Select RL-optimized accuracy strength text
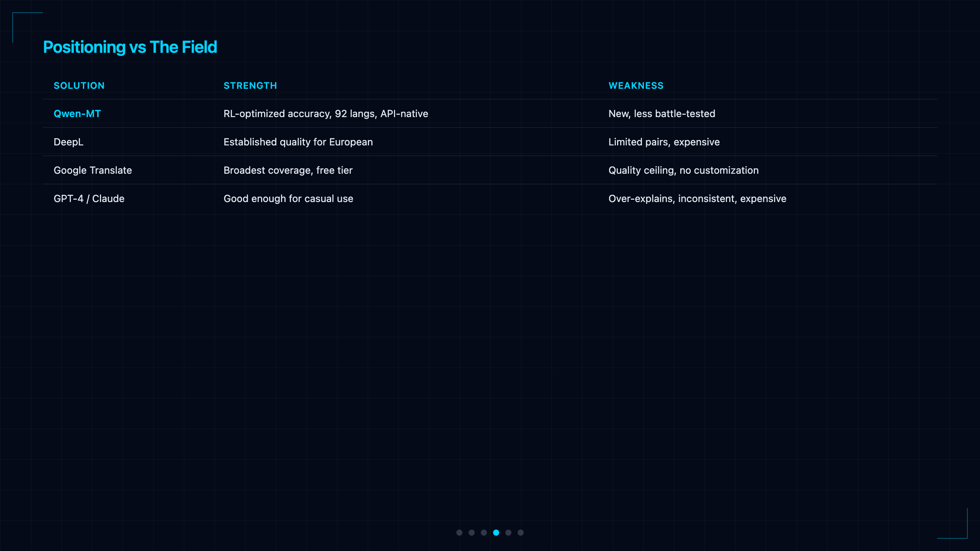The width and height of the screenshot is (980, 551). 326,114
